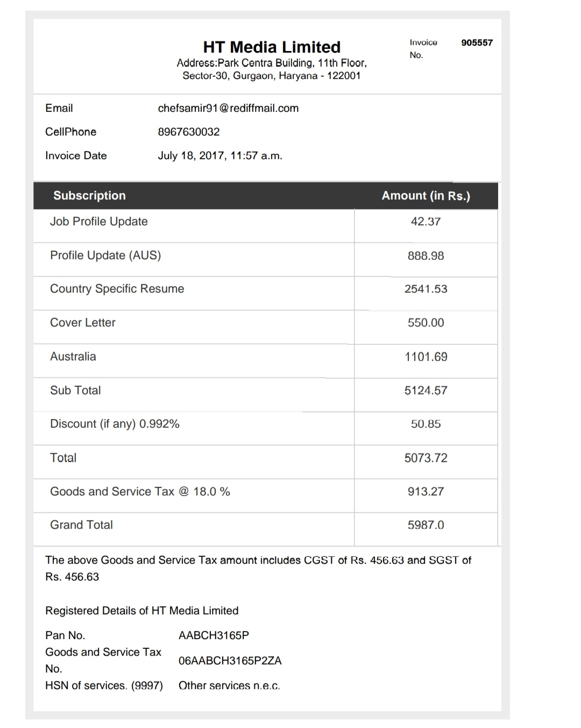Click the Total amount 5073.72
The width and height of the screenshot is (581, 728).
tap(426, 458)
